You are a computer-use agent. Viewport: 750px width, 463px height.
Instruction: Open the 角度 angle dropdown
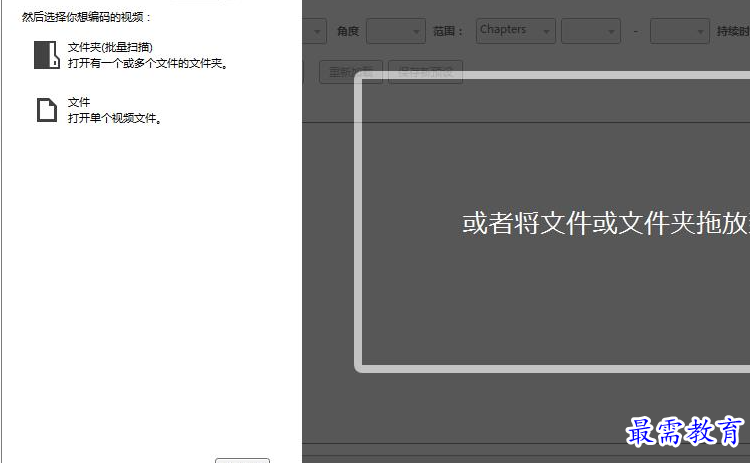point(396,31)
